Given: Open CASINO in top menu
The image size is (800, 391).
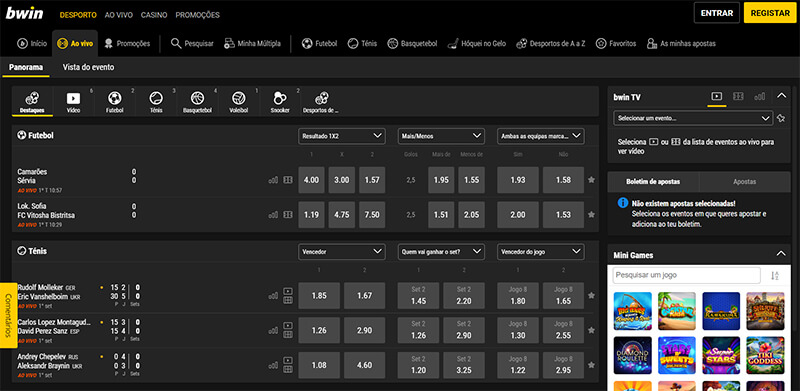Looking at the screenshot, I should point(154,15).
